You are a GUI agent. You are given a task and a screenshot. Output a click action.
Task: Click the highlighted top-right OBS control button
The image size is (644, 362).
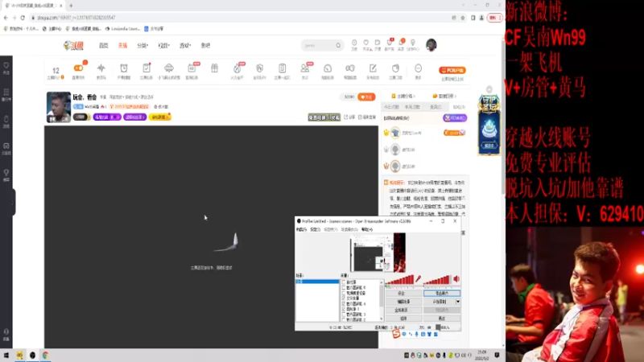click(442, 294)
